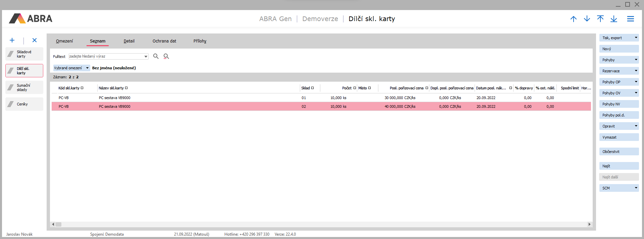644x239 pixels.
Task: Click the up arrow navigation icon
Action: click(574, 19)
